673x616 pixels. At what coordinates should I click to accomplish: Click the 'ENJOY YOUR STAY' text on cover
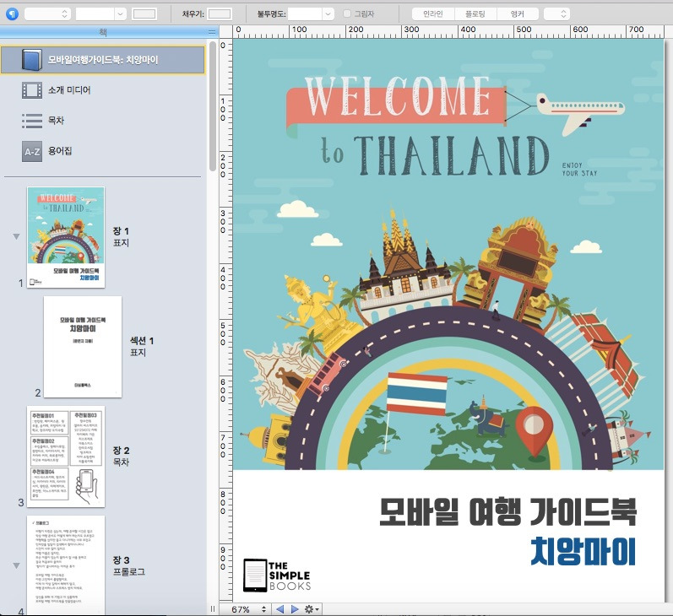[x=579, y=170]
